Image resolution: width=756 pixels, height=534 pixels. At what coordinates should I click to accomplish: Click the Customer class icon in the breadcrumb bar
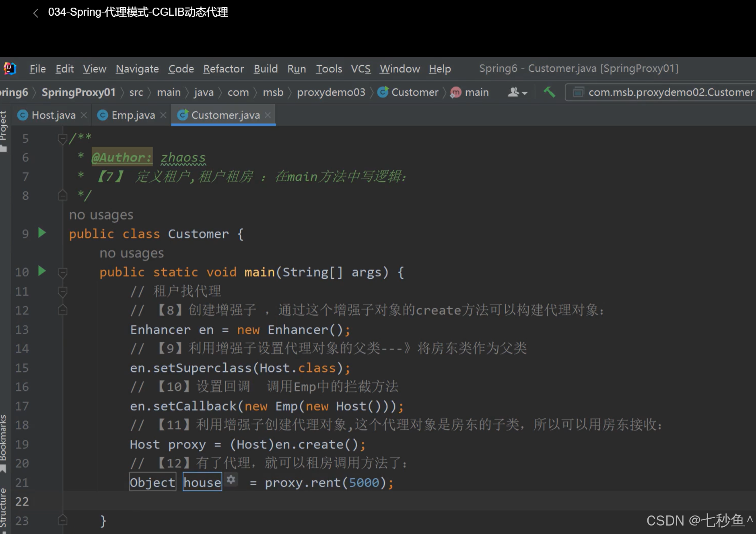tap(383, 92)
